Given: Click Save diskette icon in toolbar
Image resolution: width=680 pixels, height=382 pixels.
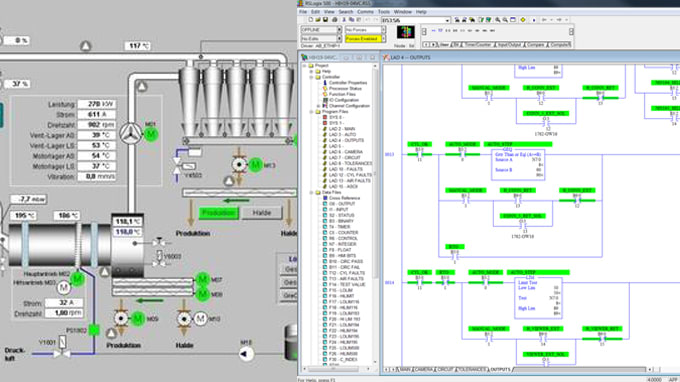Looking at the screenshot, I should click(325, 20).
